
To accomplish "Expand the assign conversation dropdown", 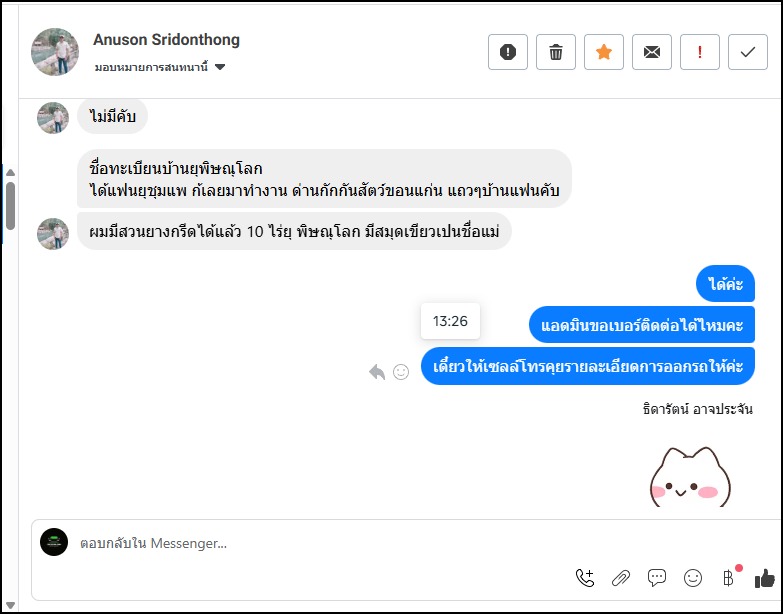I will 220,67.
